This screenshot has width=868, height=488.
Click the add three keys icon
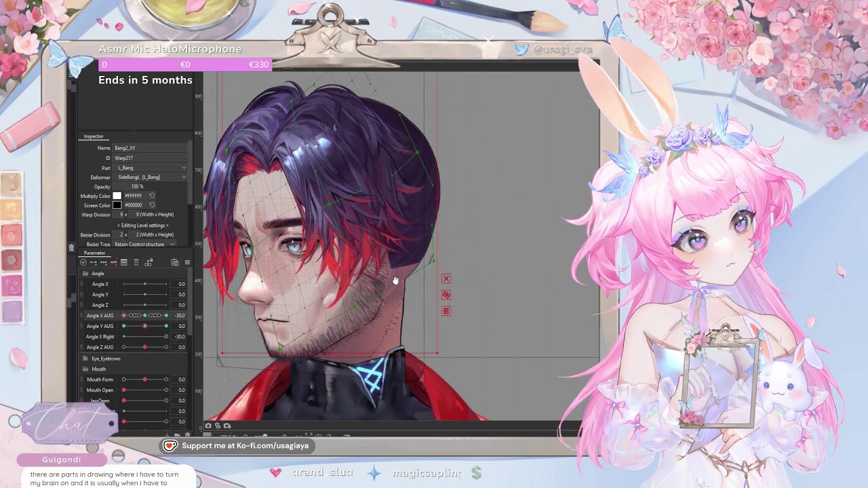(104, 262)
